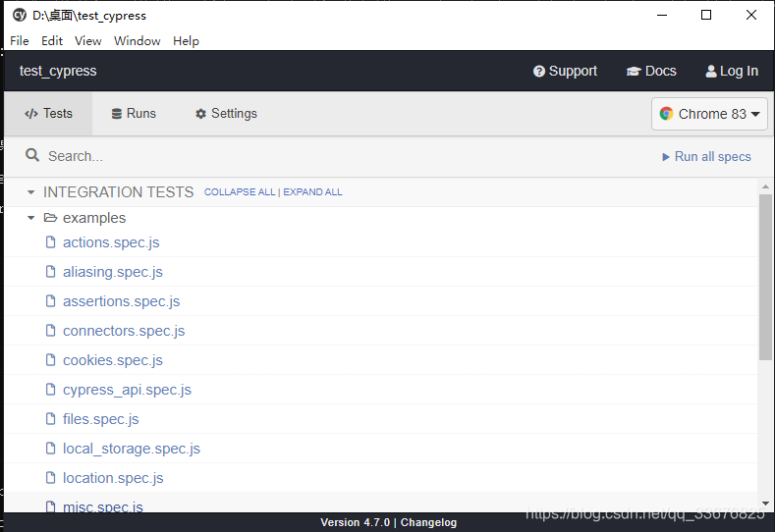The image size is (775, 532).
Task: Switch to the Tests tab
Action: 48,114
